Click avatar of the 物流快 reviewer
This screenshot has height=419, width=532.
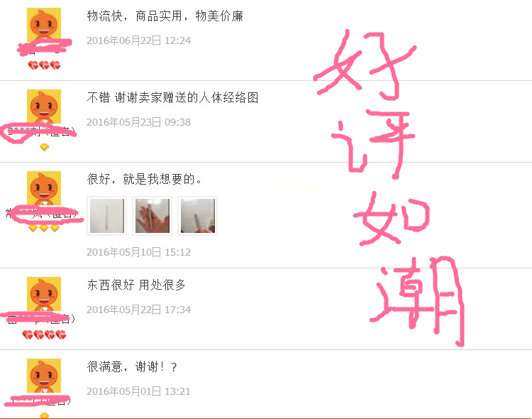click(44, 24)
